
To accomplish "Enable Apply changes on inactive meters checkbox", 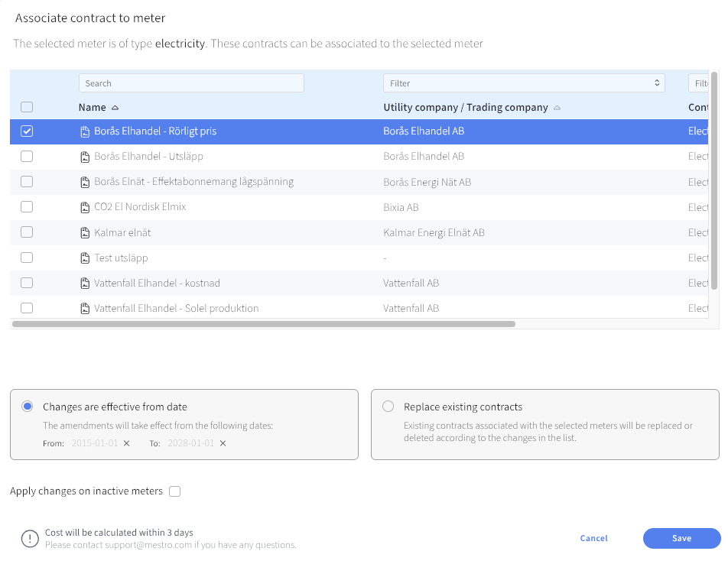I will (x=174, y=491).
